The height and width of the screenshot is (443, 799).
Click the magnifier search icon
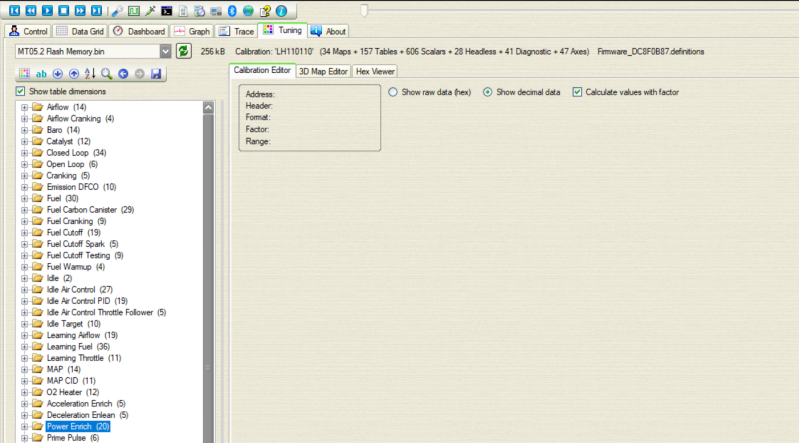coord(106,74)
